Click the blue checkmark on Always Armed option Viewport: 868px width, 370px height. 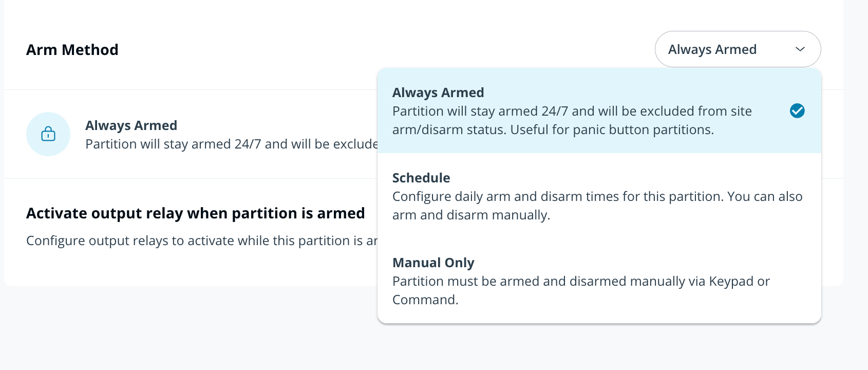pos(797,110)
